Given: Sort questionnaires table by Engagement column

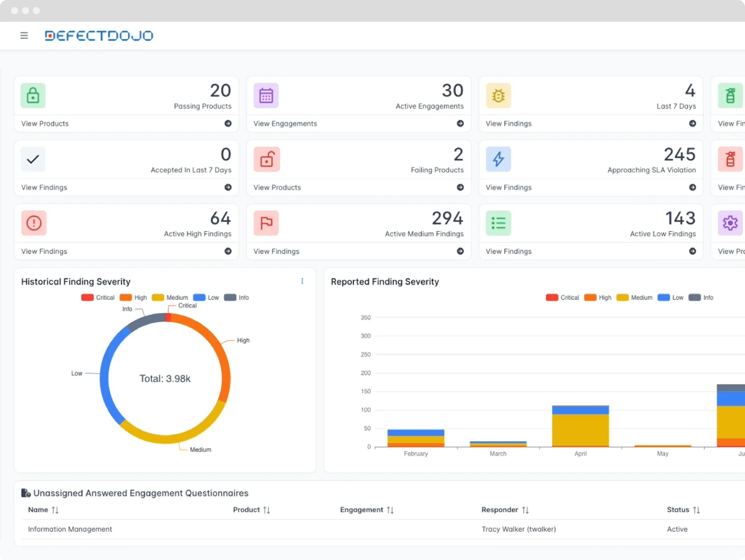Looking at the screenshot, I should pos(390,510).
